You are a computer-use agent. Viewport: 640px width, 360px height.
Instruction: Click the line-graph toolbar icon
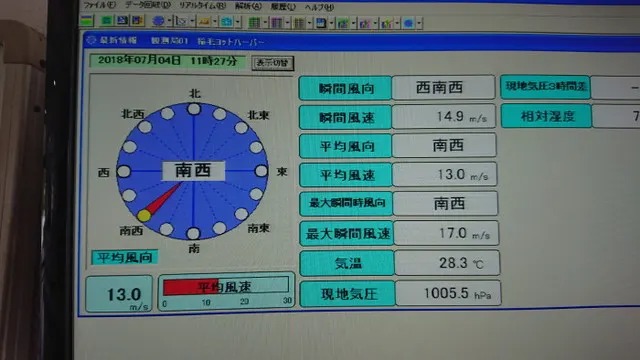pos(181,21)
